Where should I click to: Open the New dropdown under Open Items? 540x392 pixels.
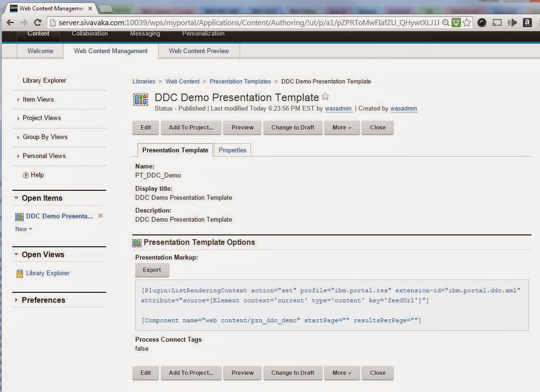[23, 229]
